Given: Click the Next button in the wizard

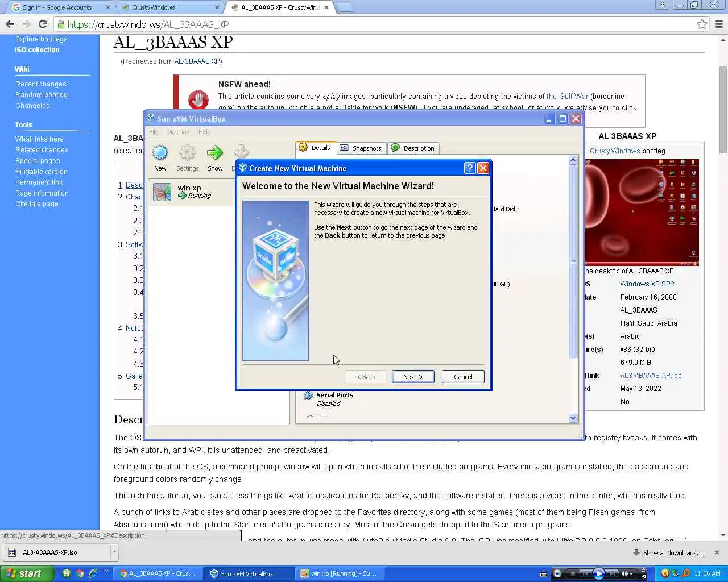Looking at the screenshot, I should 413,377.
